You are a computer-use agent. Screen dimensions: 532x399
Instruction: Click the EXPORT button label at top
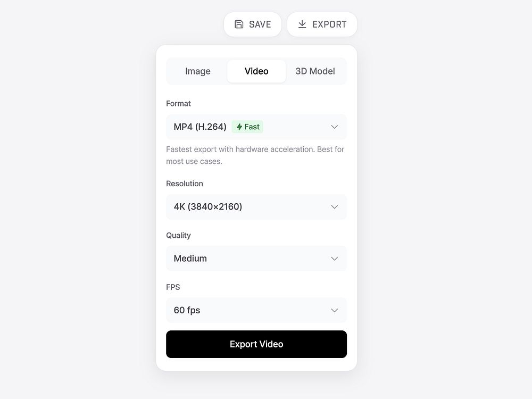[x=329, y=24]
